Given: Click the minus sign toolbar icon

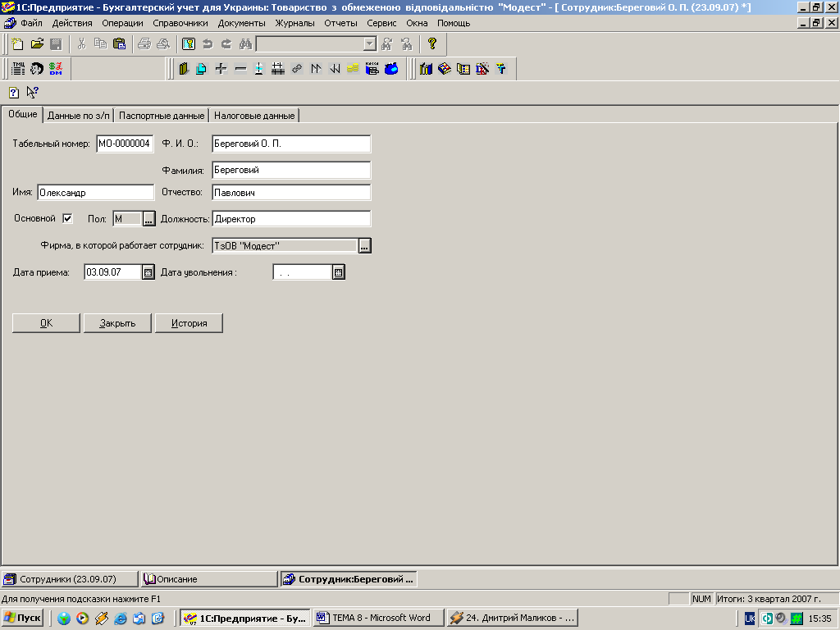Looking at the screenshot, I should click(240, 69).
